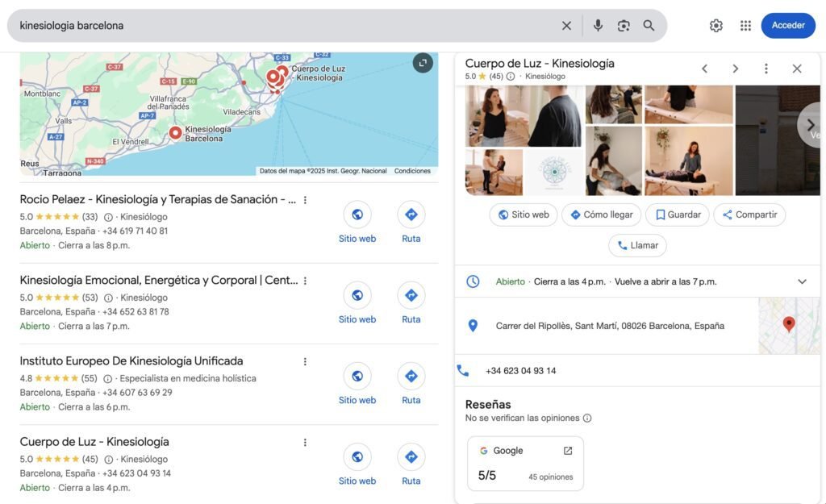Open the Google 5/5 reviews card
The width and height of the screenshot is (826, 504).
pos(525,464)
